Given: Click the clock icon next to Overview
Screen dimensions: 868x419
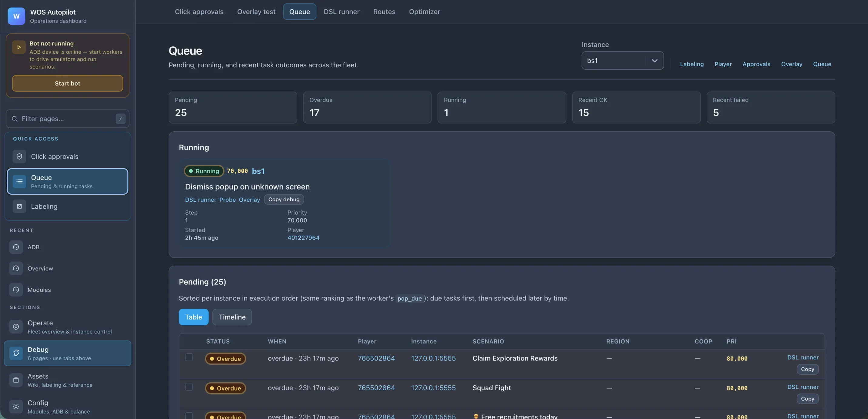Looking at the screenshot, I should 16,268.
